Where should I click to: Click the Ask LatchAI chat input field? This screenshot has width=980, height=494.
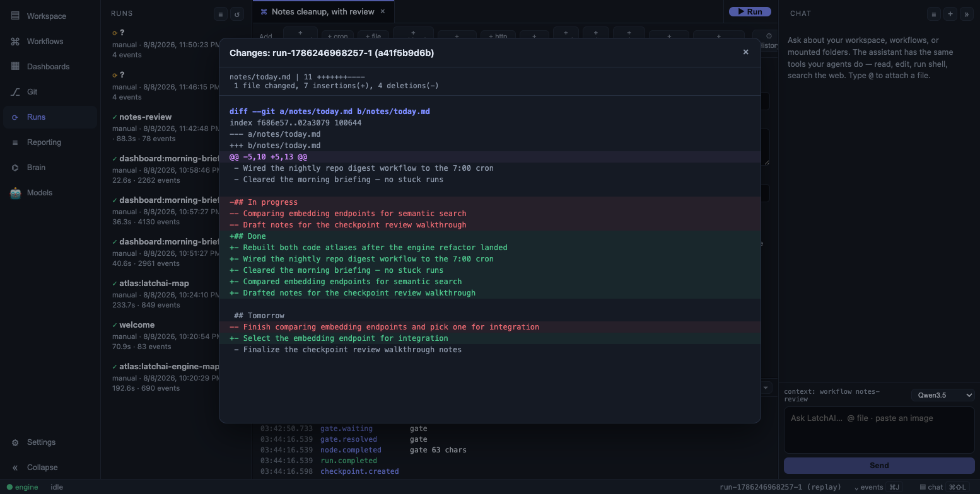pyautogui.click(x=879, y=430)
